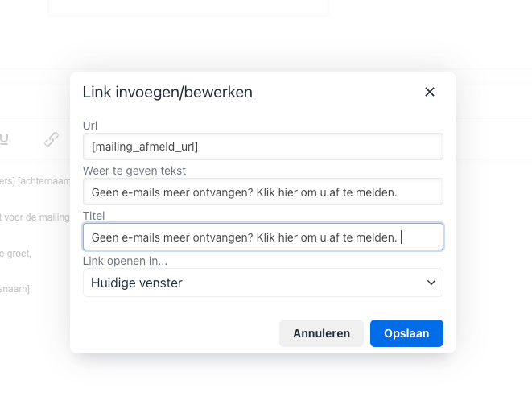Focus the Url input field
Screen dimensions: 532x413
(262, 147)
